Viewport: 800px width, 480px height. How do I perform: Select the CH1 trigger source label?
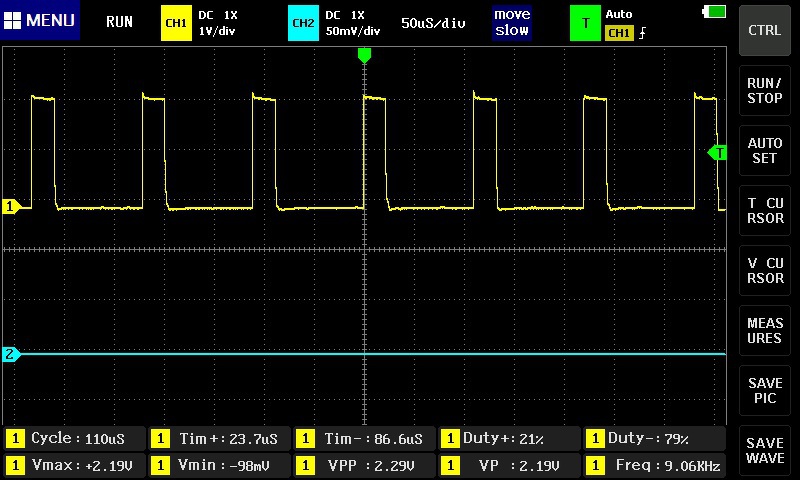pyautogui.click(x=619, y=33)
